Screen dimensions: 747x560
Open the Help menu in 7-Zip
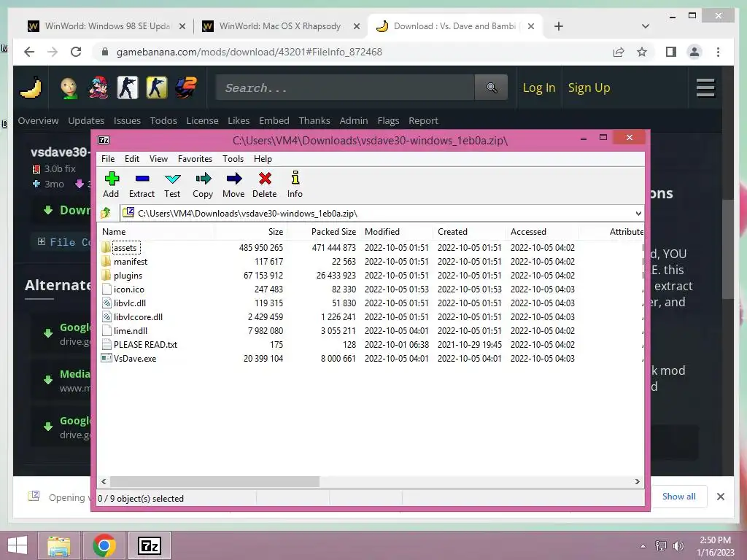(263, 158)
